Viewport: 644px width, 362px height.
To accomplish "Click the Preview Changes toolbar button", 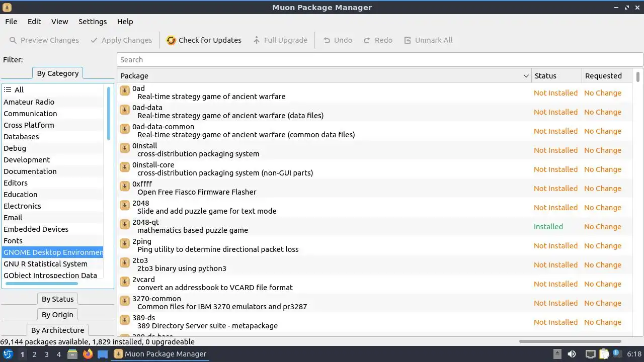I will click(x=44, y=40).
